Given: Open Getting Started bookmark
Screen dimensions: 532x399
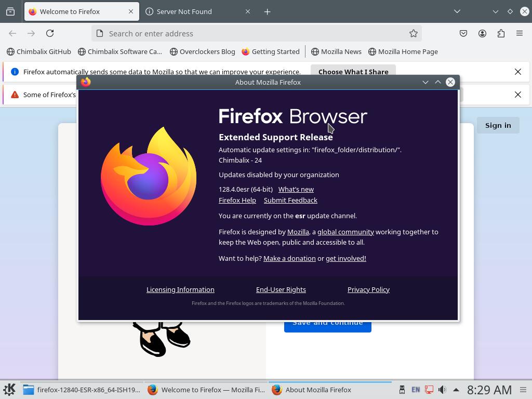Looking at the screenshot, I should 271,51.
